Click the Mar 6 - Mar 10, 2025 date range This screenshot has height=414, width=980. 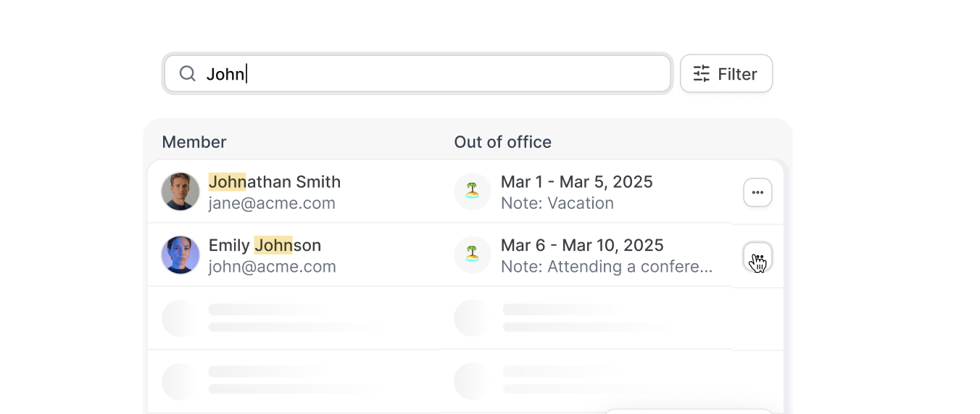tap(582, 246)
